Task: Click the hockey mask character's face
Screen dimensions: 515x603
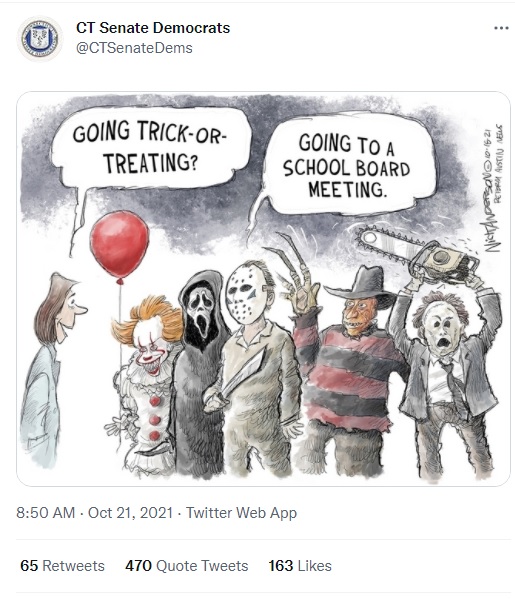Action: coord(245,294)
